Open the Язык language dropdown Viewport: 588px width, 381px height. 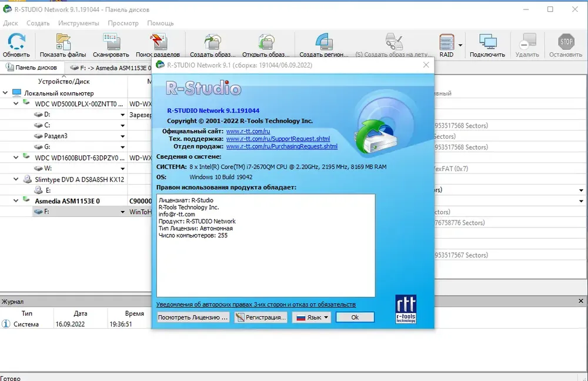coord(312,317)
